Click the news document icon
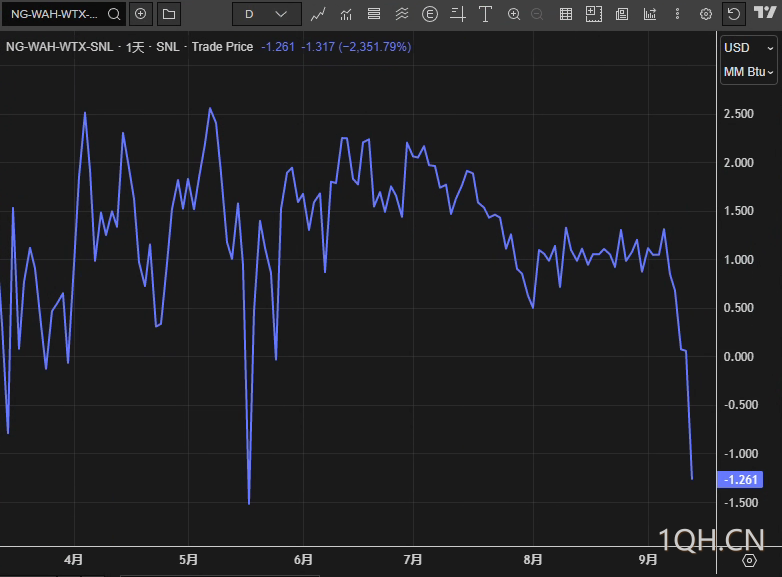782x577 pixels. point(621,14)
